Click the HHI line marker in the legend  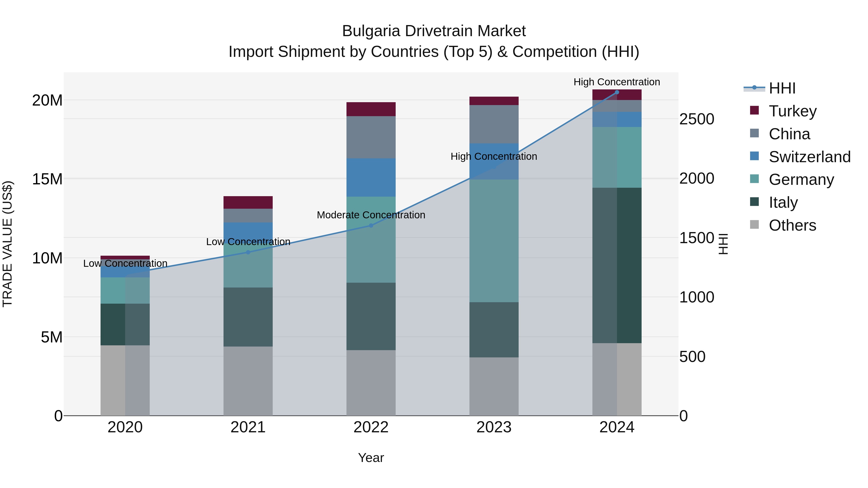click(754, 88)
